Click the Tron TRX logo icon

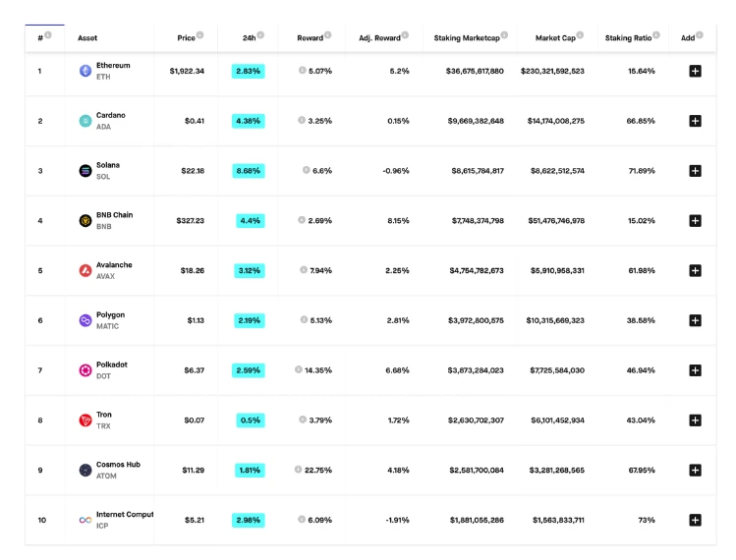85,420
